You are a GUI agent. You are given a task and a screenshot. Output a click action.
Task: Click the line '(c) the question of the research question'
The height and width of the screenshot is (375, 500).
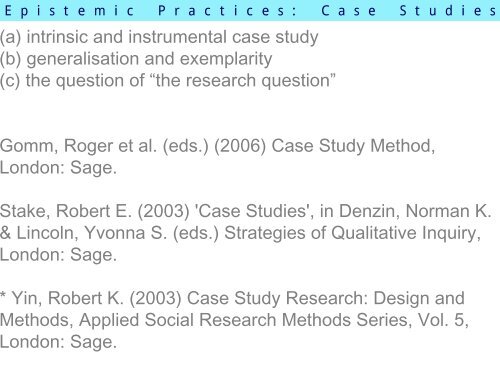tap(168, 81)
